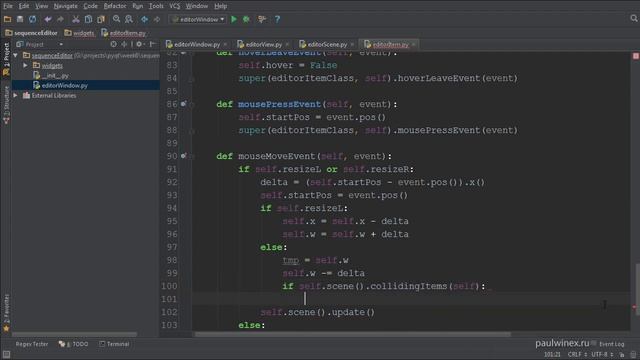Click the Replace magnifier icon
Screen dimensions: 640x360
pyautogui.click(x=129, y=19)
